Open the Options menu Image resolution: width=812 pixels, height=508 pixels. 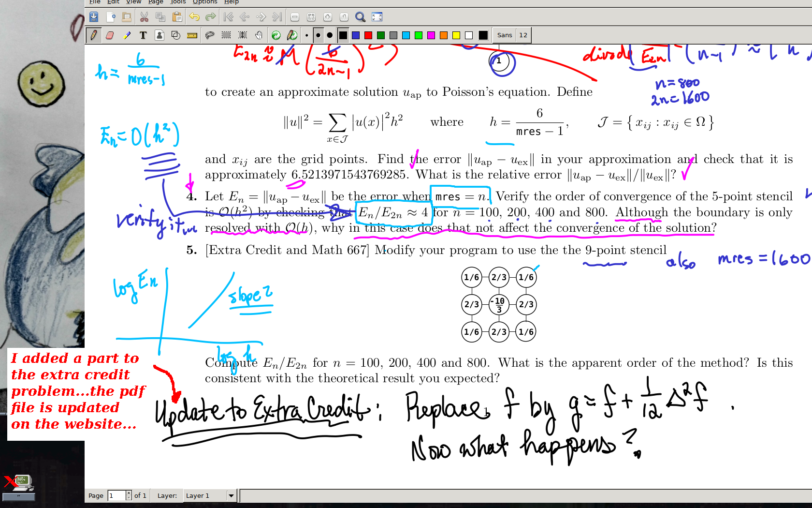(205, 2)
